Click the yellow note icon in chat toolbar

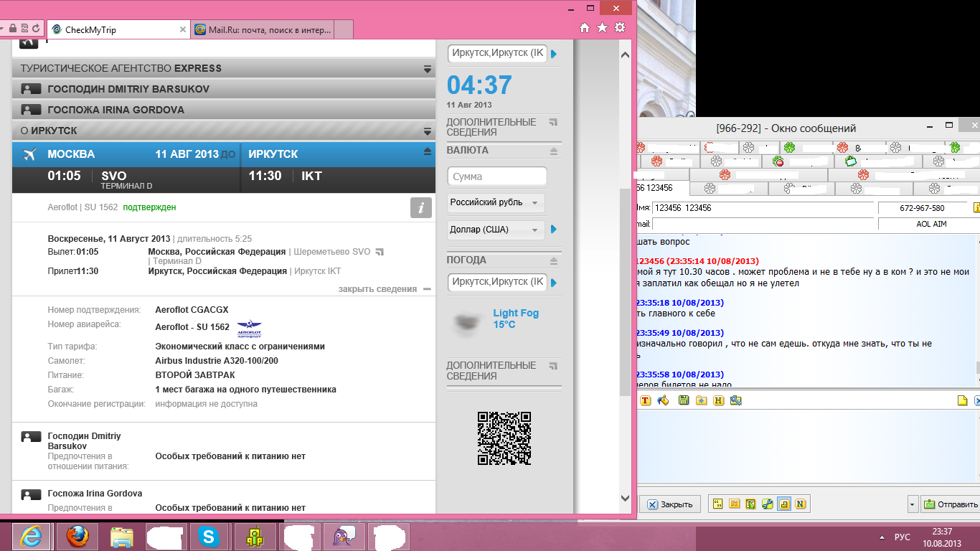pos(963,400)
